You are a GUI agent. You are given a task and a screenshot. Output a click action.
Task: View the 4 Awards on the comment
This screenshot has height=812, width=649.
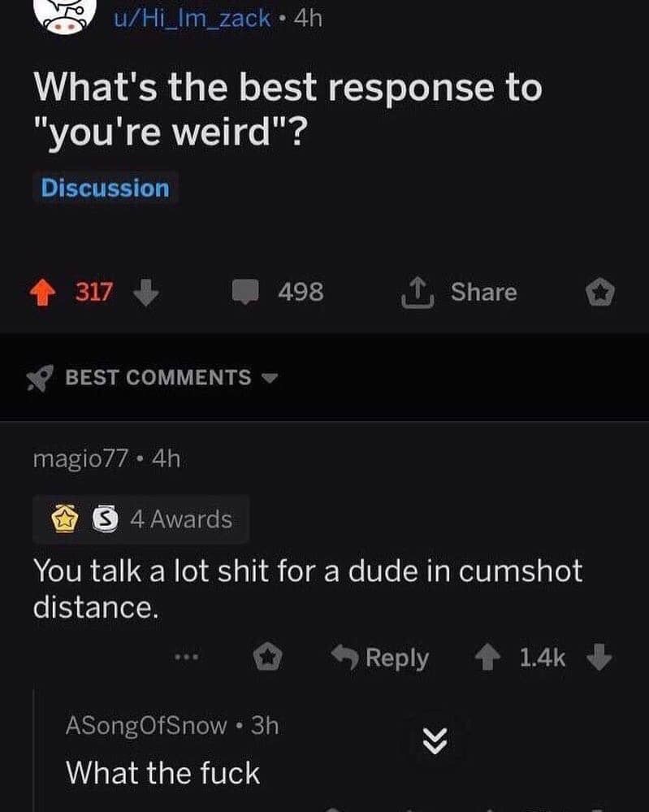[141, 519]
